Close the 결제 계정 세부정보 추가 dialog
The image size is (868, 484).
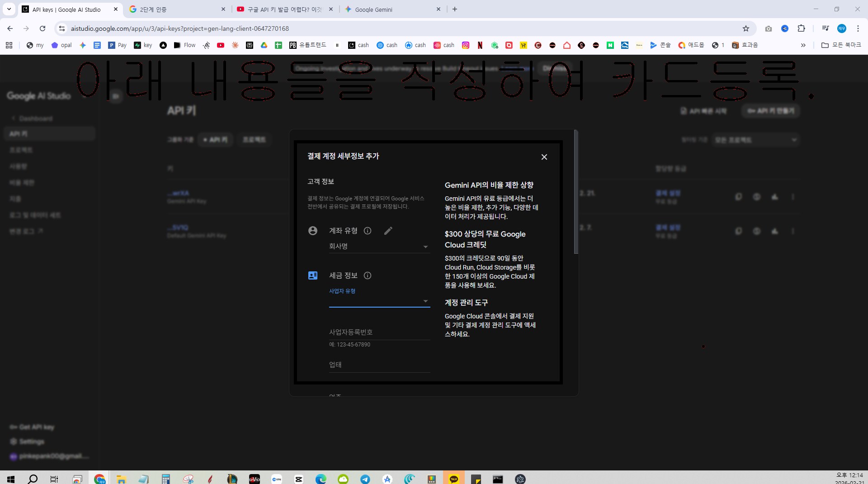pos(544,157)
